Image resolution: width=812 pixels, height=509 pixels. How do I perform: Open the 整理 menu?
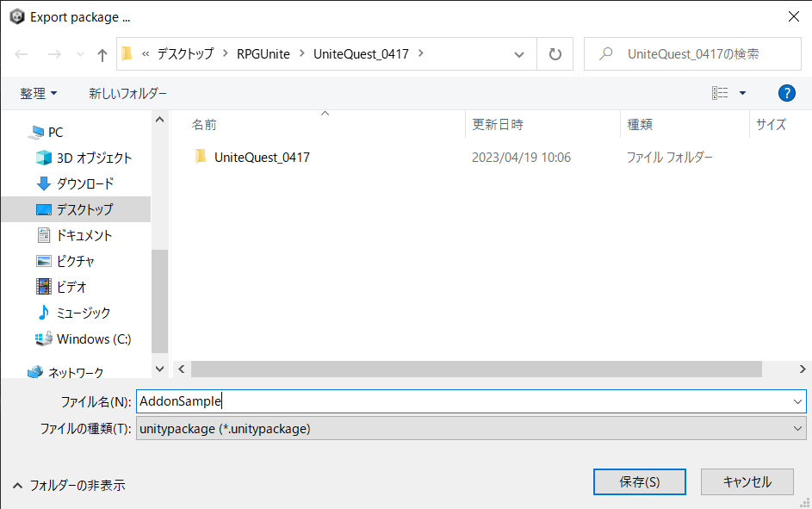click(39, 93)
